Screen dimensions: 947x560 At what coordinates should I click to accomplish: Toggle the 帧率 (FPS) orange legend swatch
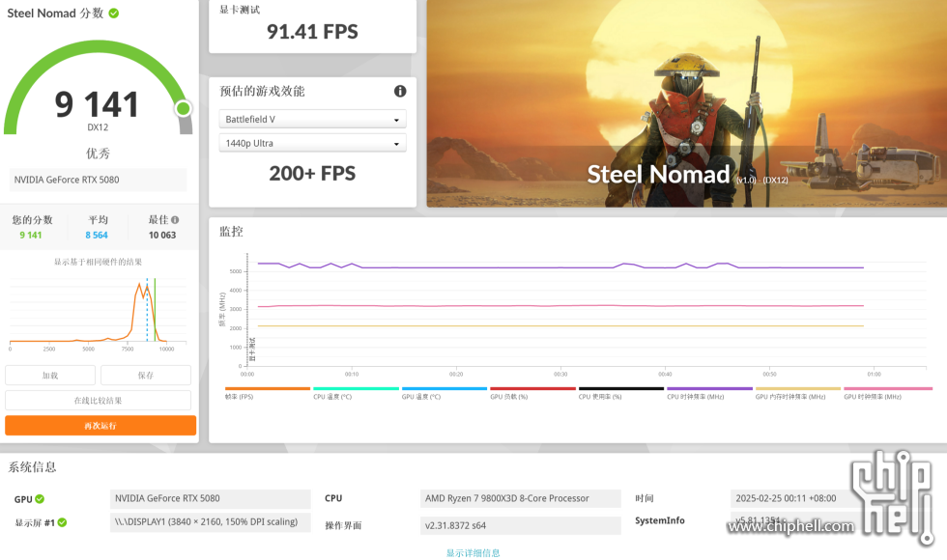pos(268,388)
